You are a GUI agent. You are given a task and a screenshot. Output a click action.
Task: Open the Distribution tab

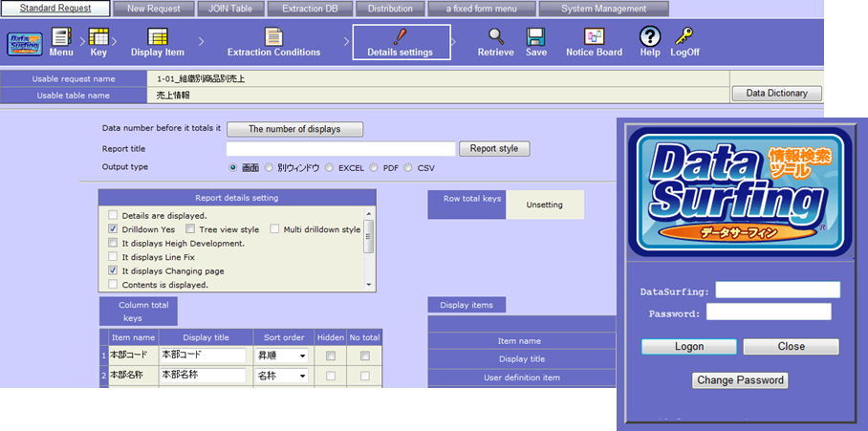click(x=390, y=9)
